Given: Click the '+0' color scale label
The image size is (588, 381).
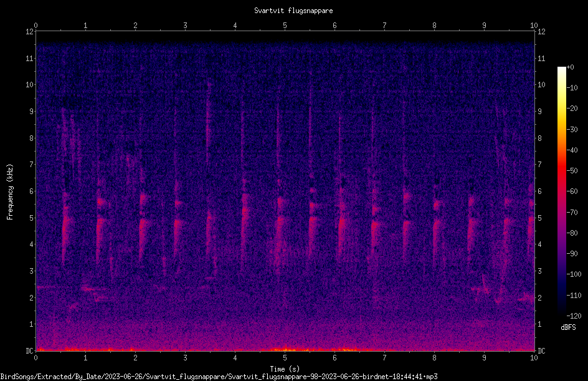Looking at the screenshot, I should [570, 67].
